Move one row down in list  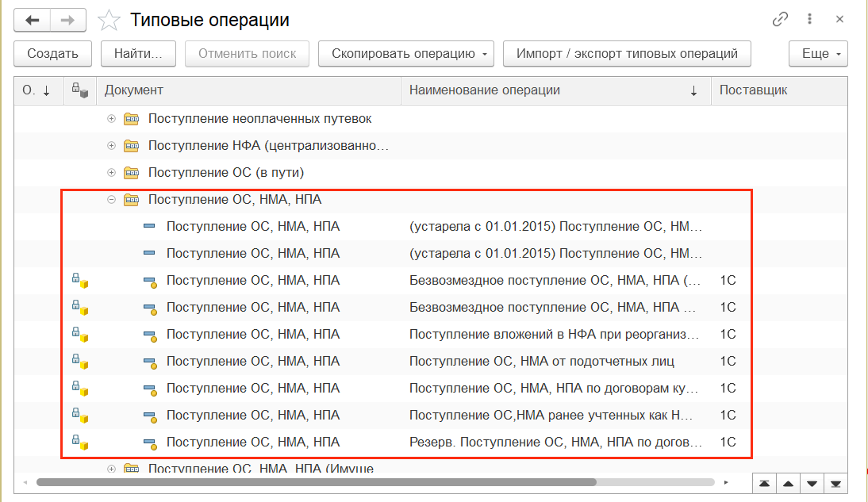(x=811, y=483)
